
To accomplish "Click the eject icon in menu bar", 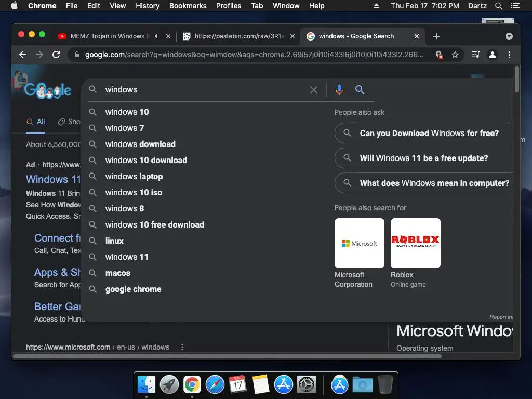I will point(376,6).
